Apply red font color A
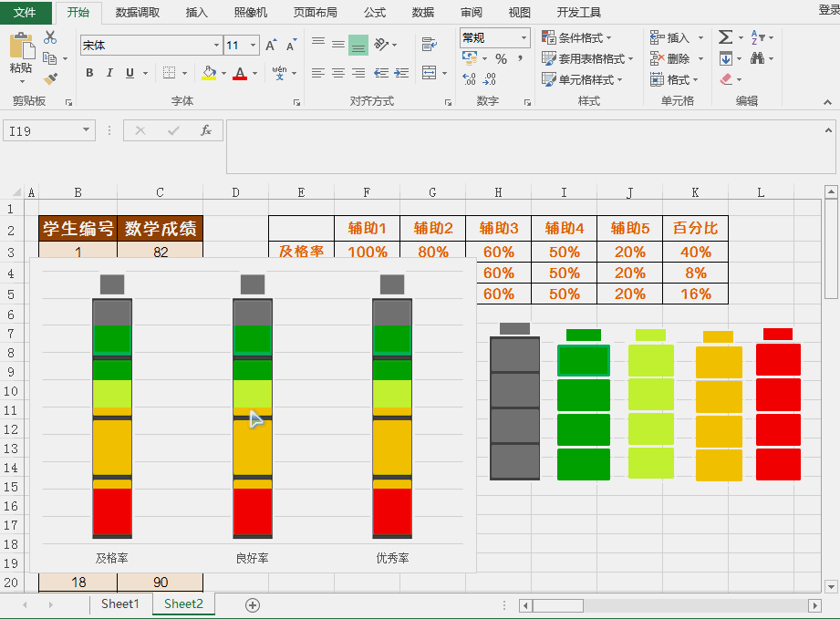This screenshot has width=840, height=619. point(240,73)
